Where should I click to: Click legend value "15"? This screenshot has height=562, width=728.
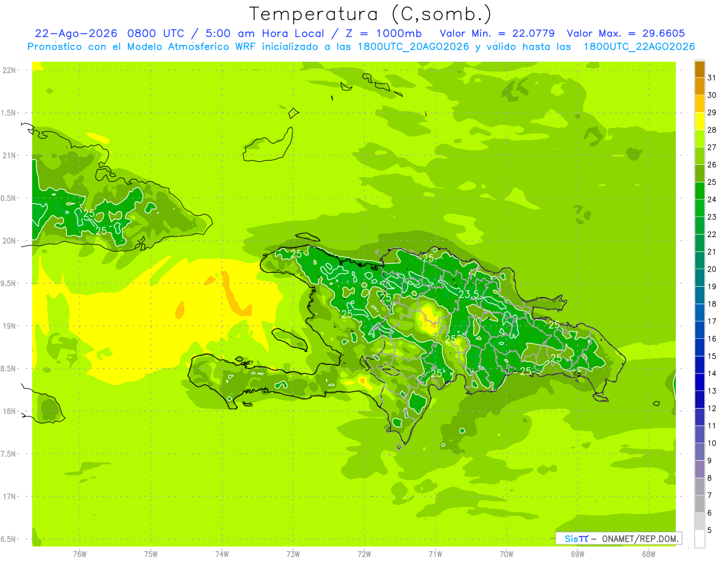tap(712, 356)
